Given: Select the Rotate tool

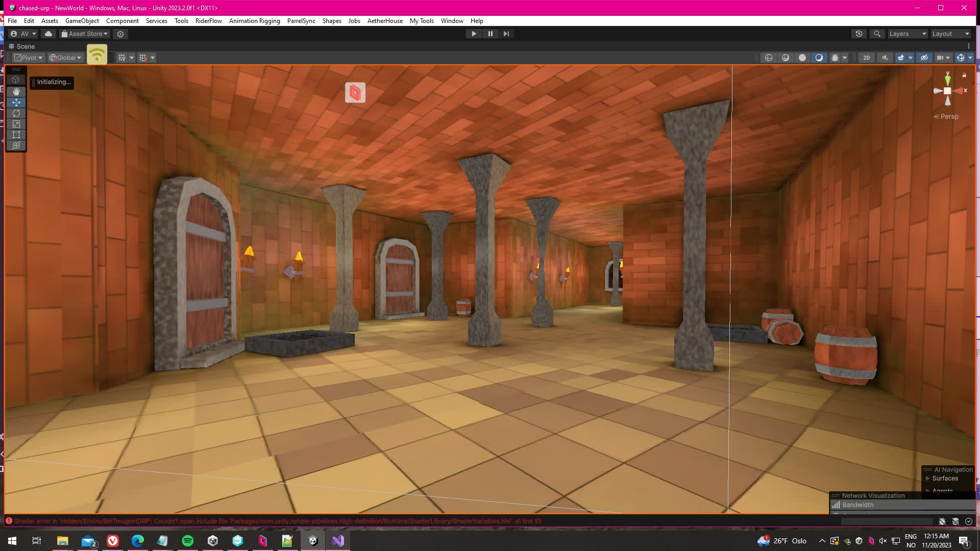Looking at the screenshot, I should pos(16,113).
